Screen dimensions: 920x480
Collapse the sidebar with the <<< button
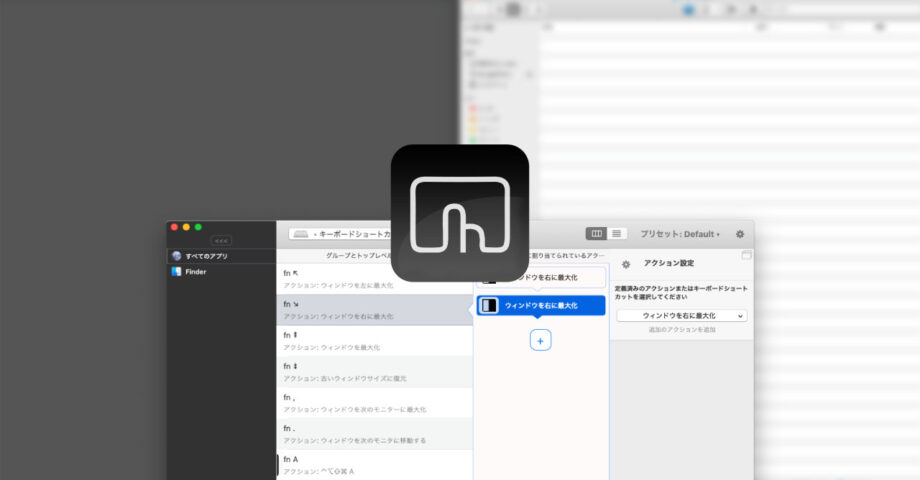pyautogui.click(x=221, y=241)
